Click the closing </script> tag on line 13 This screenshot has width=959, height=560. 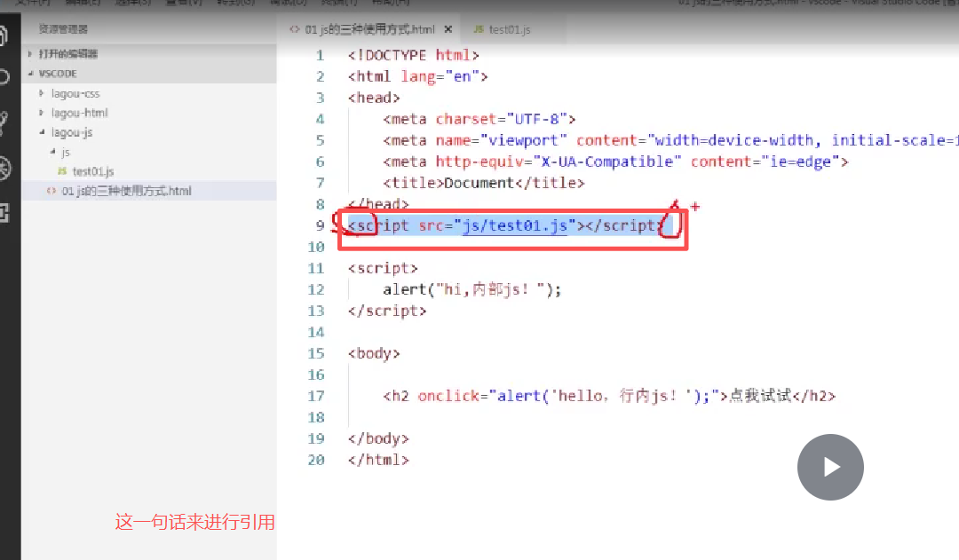pyautogui.click(x=387, y=311)
